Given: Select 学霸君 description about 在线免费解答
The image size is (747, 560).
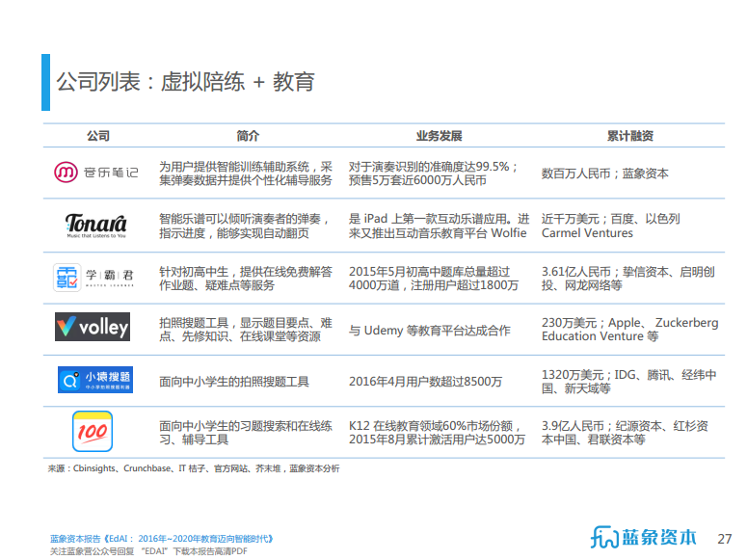Looking at the screenshot, I should pyautogui.click(x=246, y=279).
